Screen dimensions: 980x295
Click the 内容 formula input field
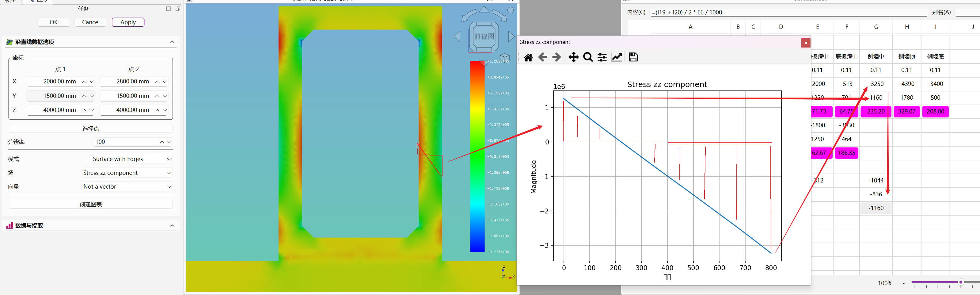click(x=789, y=12)
